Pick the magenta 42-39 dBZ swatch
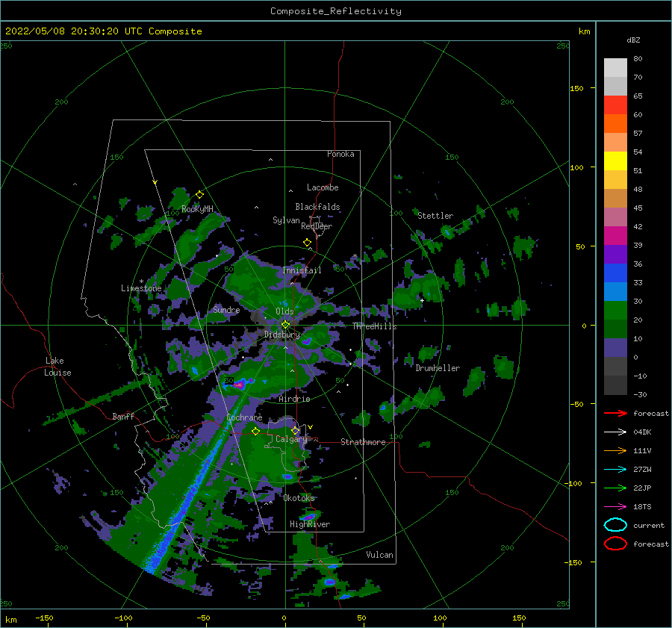The height and width of the screenshot is (628, 672). tap(615, 236)
